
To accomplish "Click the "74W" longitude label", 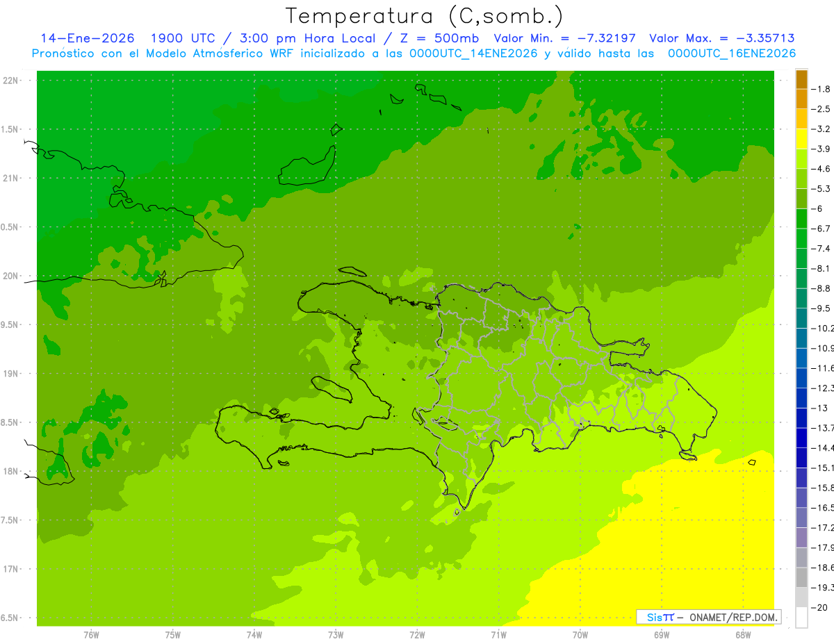I will [x=254, y=635].
